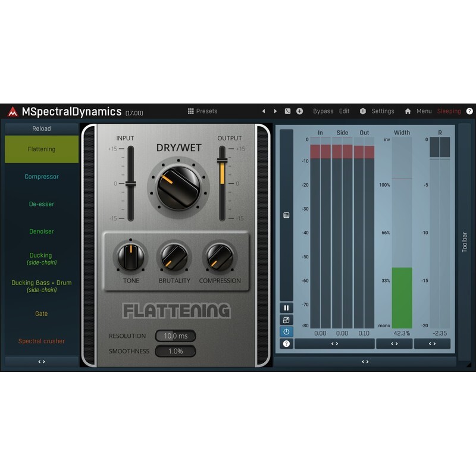Pause the meter display
Image resolution: width=476 pixels, height=476 pixels.
[286, 308]
